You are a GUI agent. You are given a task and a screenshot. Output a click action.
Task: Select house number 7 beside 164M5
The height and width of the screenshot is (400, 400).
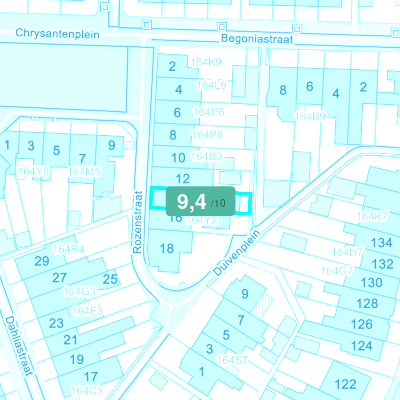tap(82, 159)
